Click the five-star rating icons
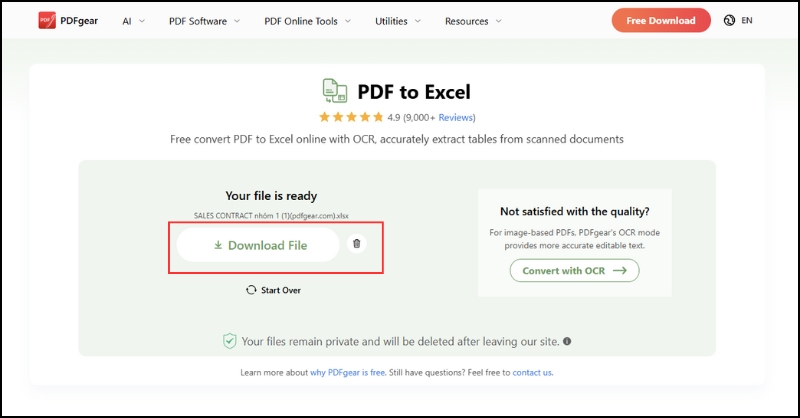This screenshot has height=418, width=800. (351, 117)
